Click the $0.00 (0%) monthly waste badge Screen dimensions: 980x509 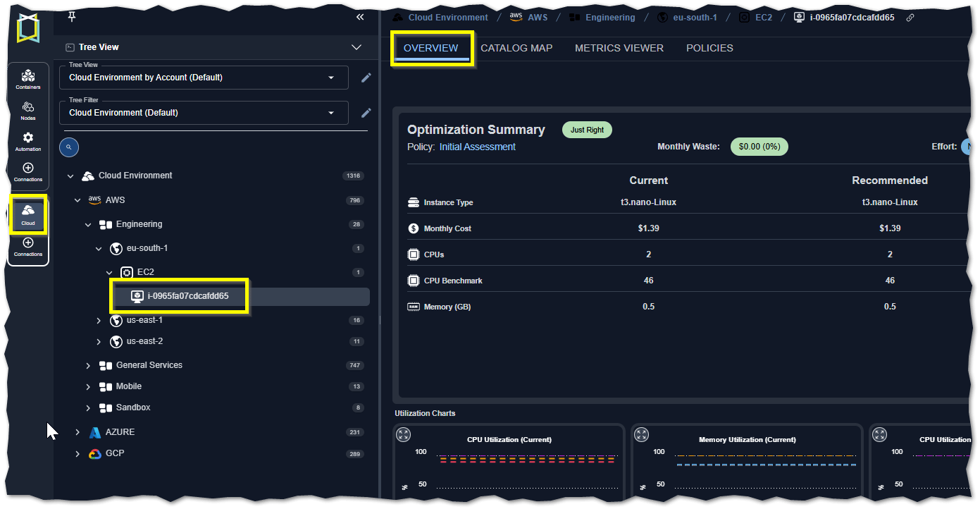click(x=759, y=147)
